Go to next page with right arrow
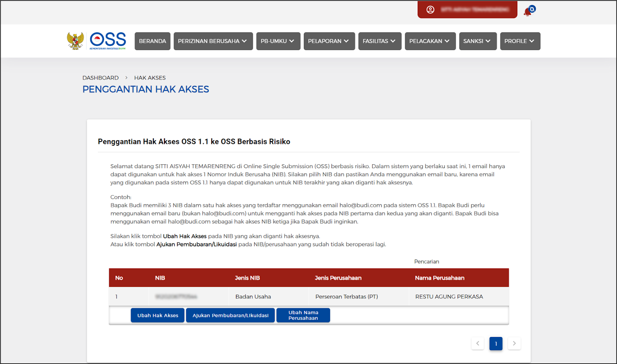This screenshot has height=364, width=617. pos(514,343)
